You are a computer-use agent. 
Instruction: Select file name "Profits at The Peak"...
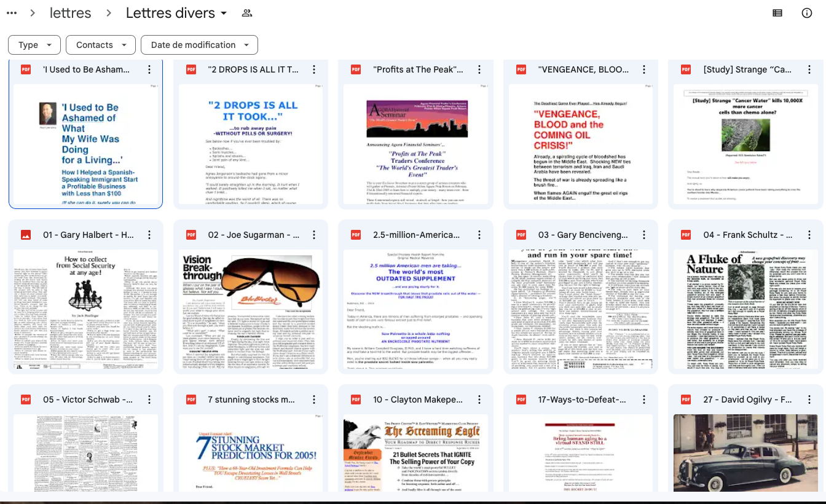pos(419,70)
